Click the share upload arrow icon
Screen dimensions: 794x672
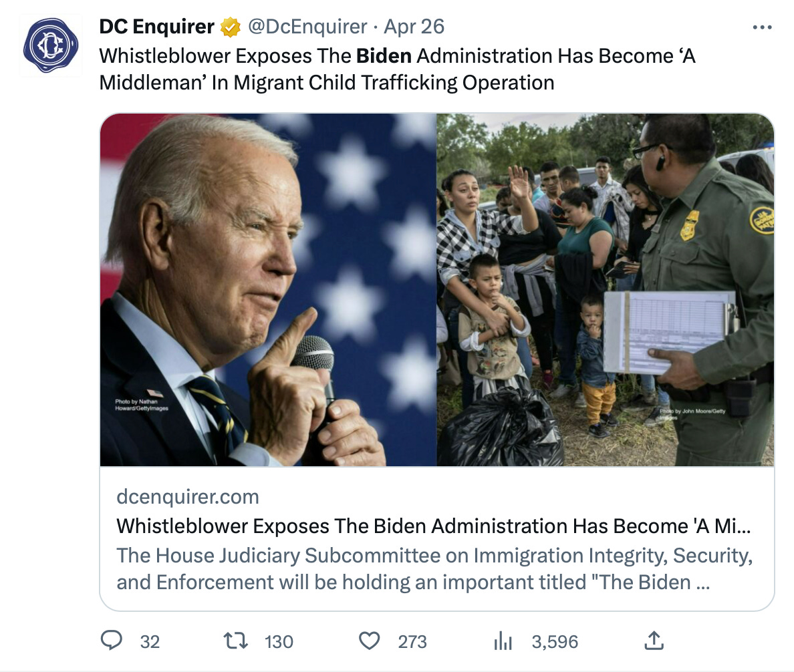653,641
